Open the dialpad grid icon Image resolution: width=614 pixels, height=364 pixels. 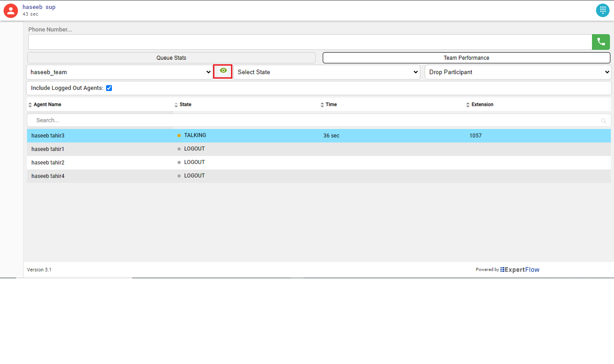point(602,10)
